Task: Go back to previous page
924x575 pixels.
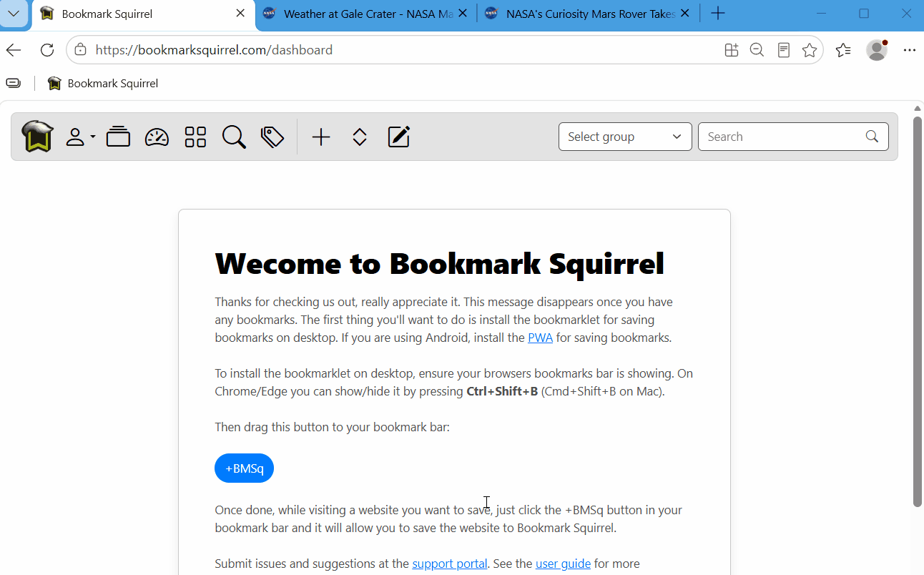Action: (14, 50)
